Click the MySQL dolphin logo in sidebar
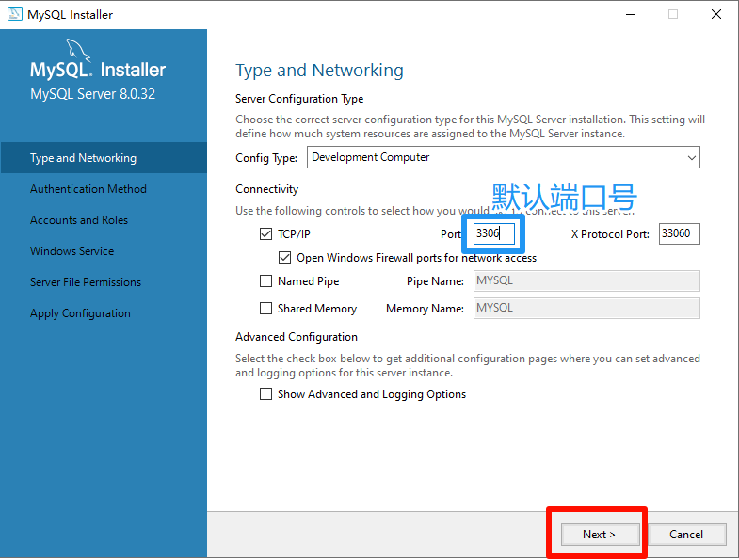739x560 pixels. (x=78, y=50)
